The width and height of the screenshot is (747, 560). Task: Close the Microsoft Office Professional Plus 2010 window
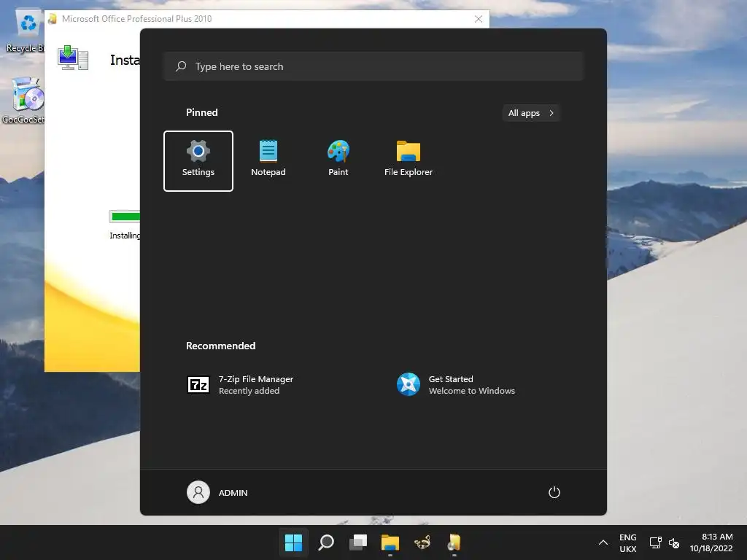click(479, 18)
